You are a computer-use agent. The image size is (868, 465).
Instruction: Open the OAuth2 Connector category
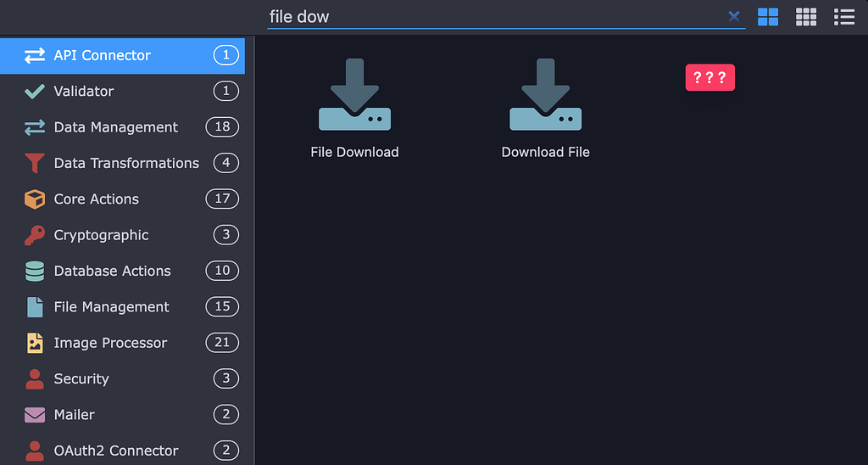click(x=122, y=451)
